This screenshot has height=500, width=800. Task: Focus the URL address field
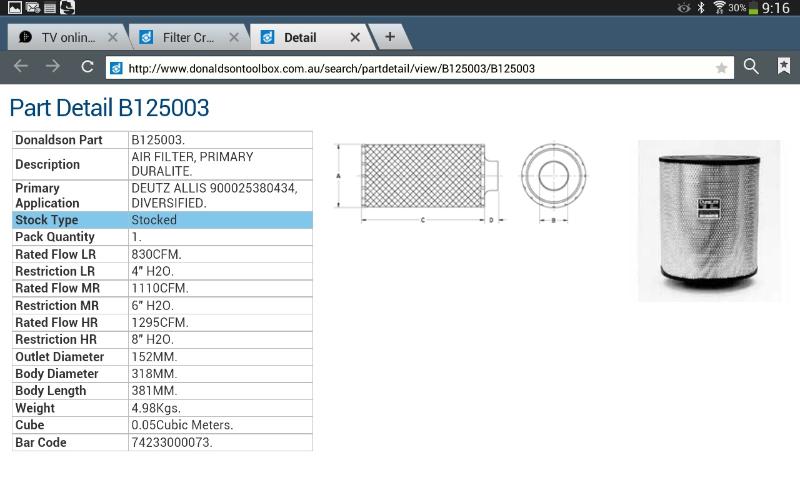tap(419, 68)
